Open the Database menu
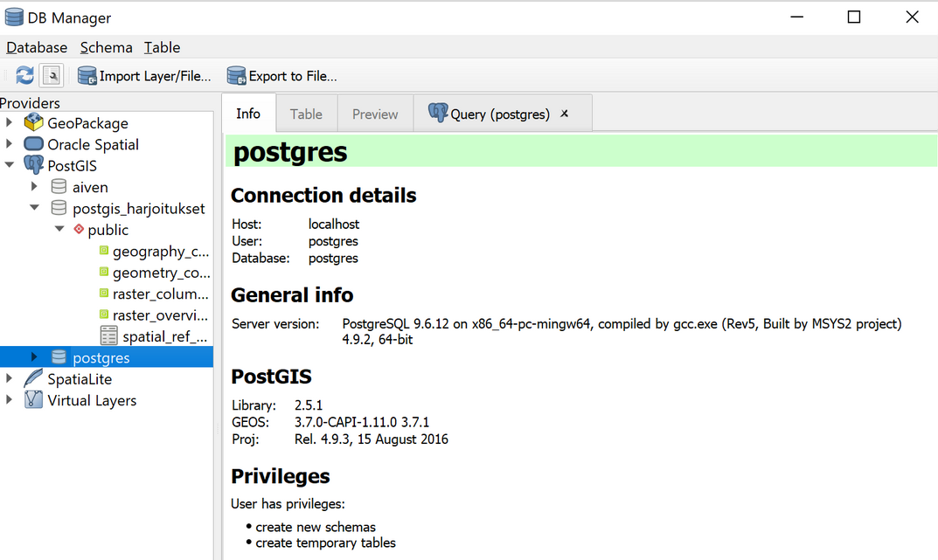Screen dimensions: 938x560 tap(37, 47)
